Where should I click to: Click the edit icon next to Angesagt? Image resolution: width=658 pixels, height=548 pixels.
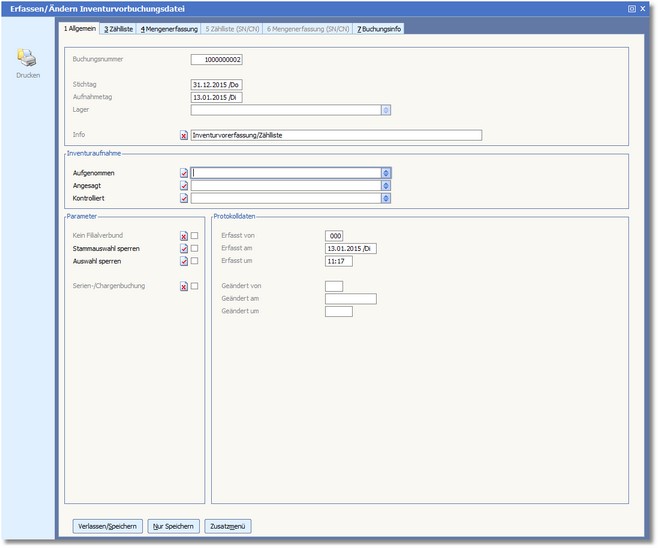(x=184, y=186)
